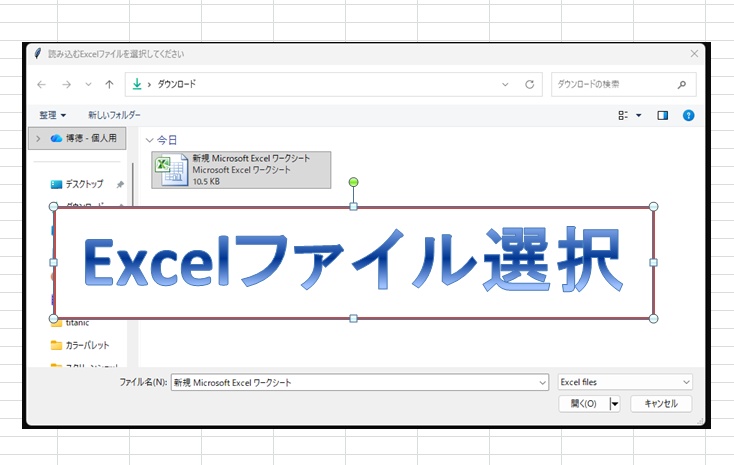Close the file selection dialog
734x465 pixels.
(x=694, y=54)
